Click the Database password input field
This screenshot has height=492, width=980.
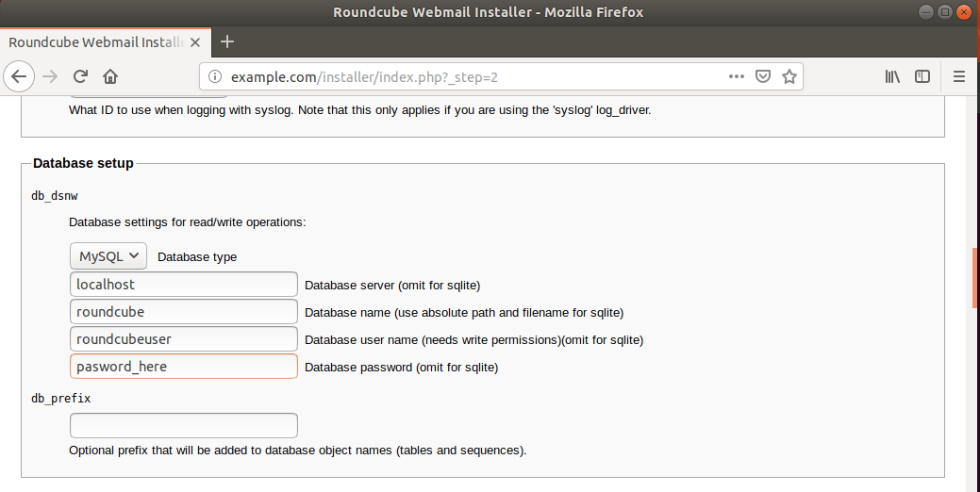pyautogui.click(x=183, y=366)
